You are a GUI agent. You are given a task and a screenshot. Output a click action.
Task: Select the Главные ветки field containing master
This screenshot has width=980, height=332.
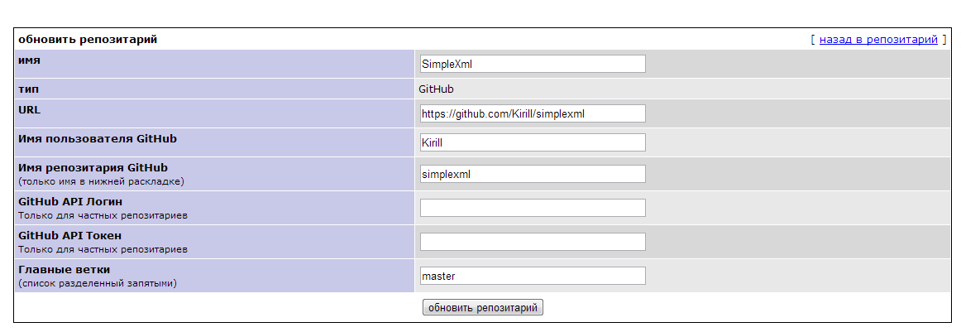pyautogui.click(x=532, y=276)
